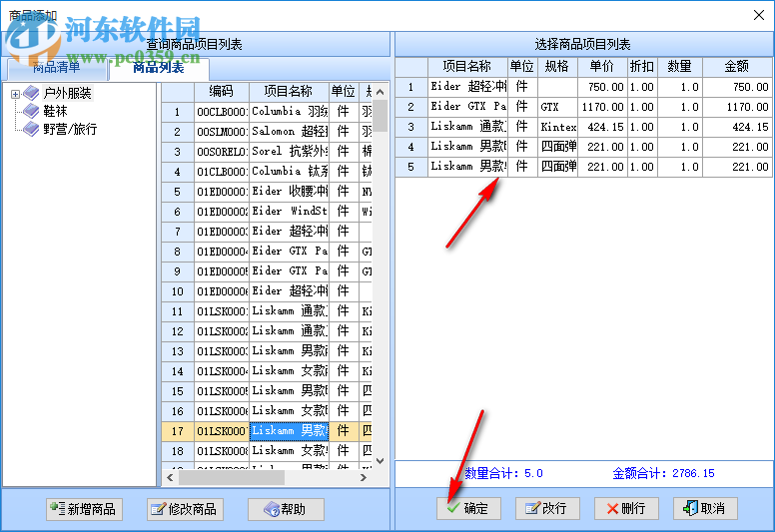The image size is (775, 532).
Task: Click the horizontal scroll right arrow
Action: pos(364,478)
